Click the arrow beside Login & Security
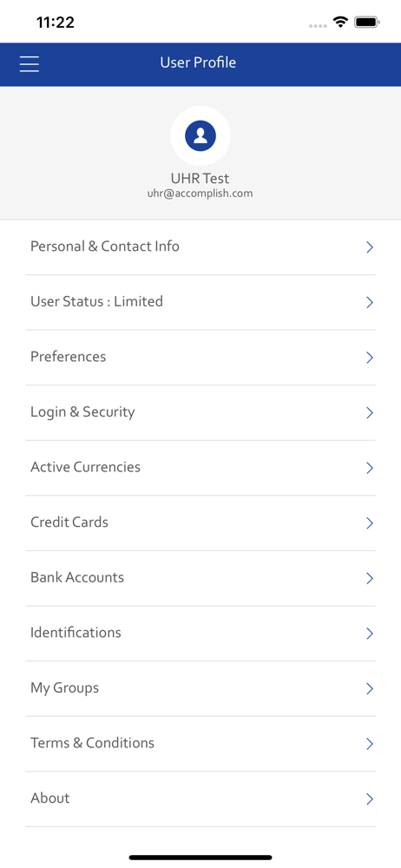Image resolution: width=401 pixels, height=868 pixels. 370,413
